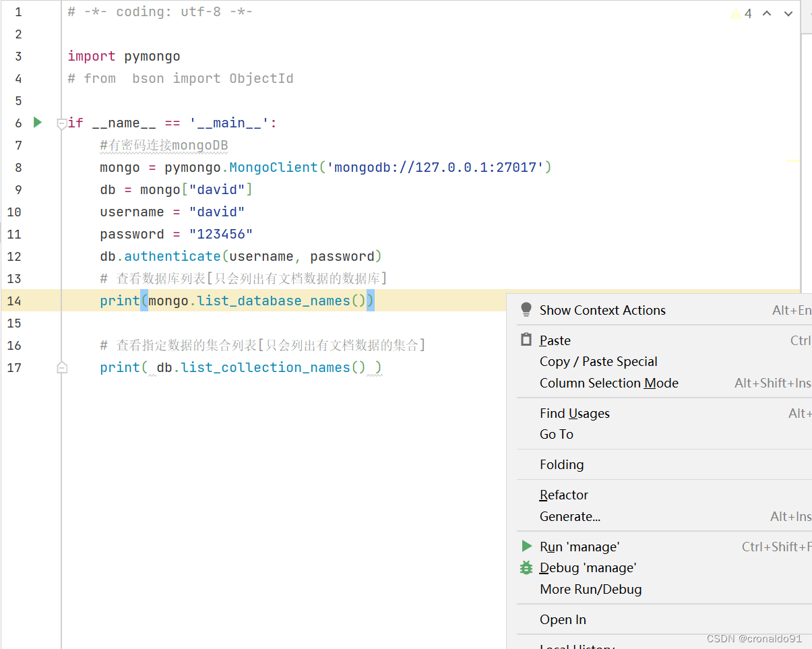Viewport: 812px width, 649px height.
Task: Collapse the if __name__ code block
Action: pos(62,123)
